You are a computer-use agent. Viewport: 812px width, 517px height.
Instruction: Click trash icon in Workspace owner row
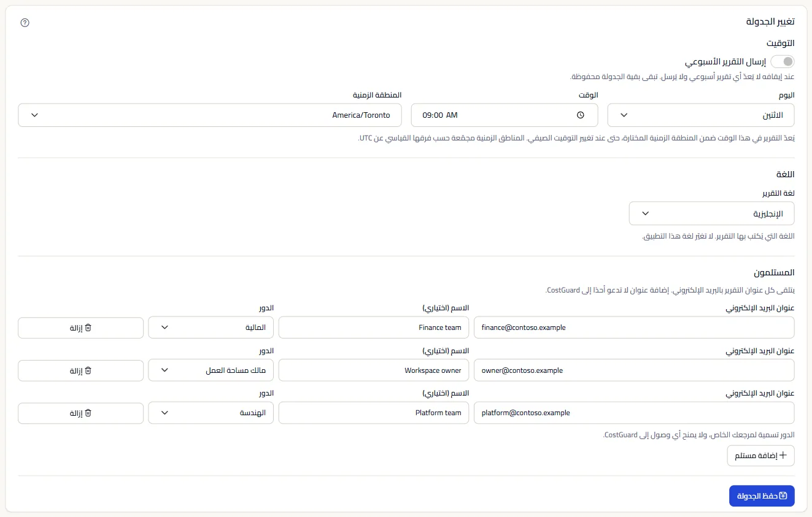pyautogui.click(x=88, y=370)
